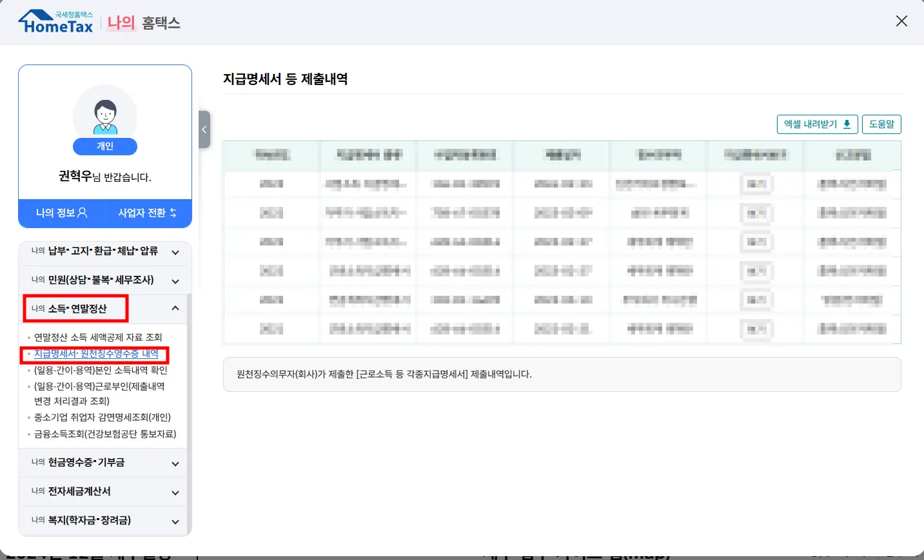924x560 pixels.
Task: Open 중소기업 취업자 감면명세조회(개인)
Action: point(103,417)
